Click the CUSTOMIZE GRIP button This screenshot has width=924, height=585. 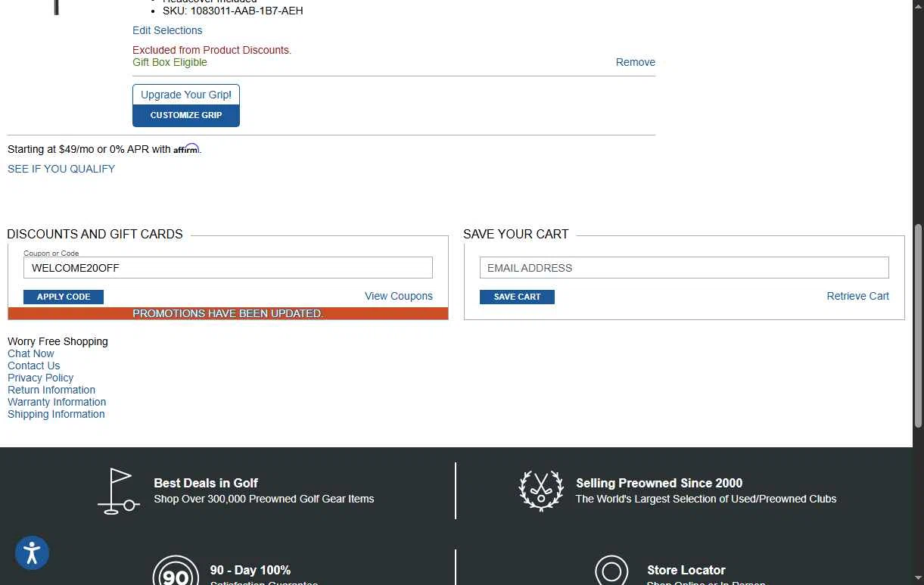point(186,116)
